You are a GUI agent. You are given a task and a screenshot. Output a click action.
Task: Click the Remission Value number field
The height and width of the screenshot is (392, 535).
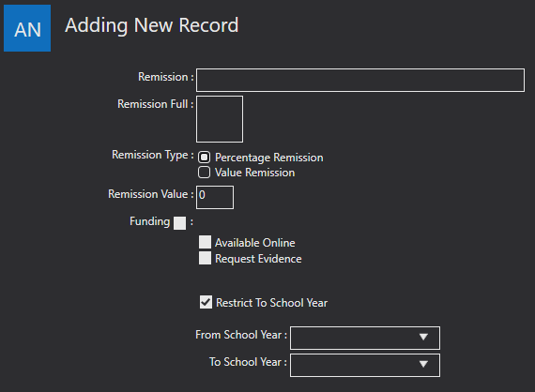tap(215, 197)
